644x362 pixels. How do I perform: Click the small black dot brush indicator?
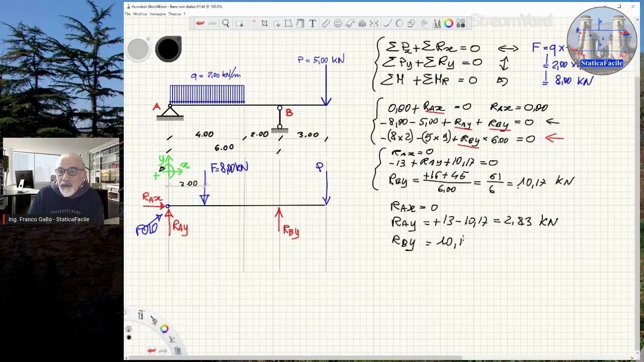(x=129, y=337)
